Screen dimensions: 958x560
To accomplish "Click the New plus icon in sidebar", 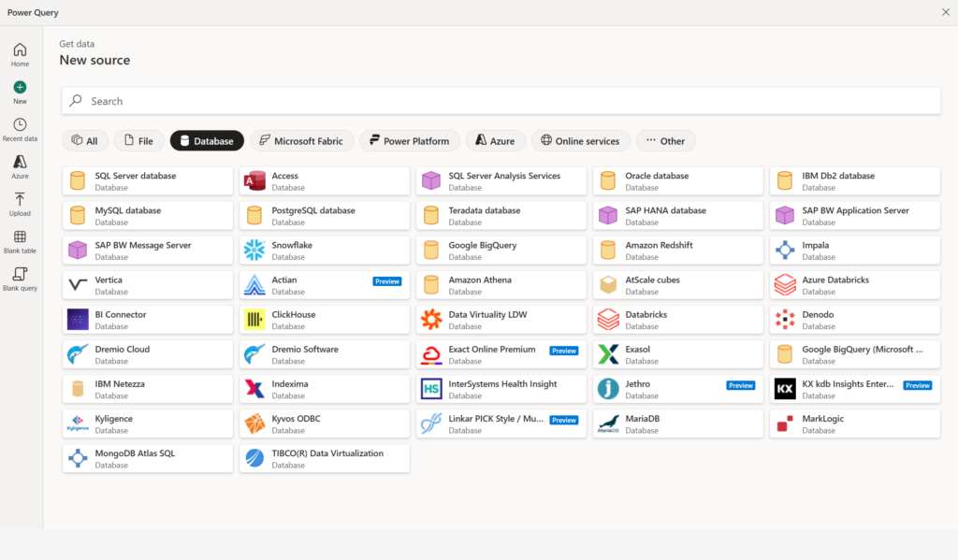I will [20, 87].
